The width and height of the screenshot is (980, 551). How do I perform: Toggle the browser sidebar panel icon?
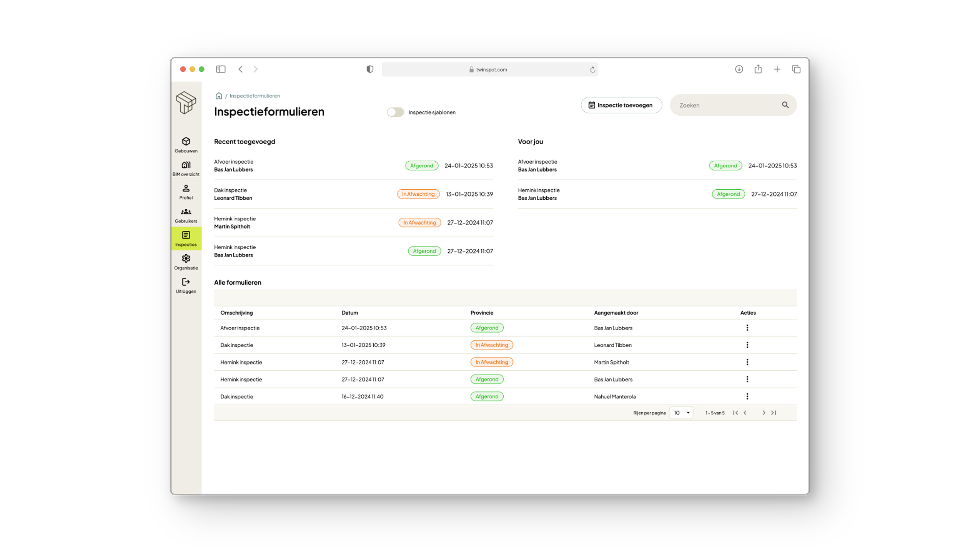pyautogui.click(x=221, y=69)
